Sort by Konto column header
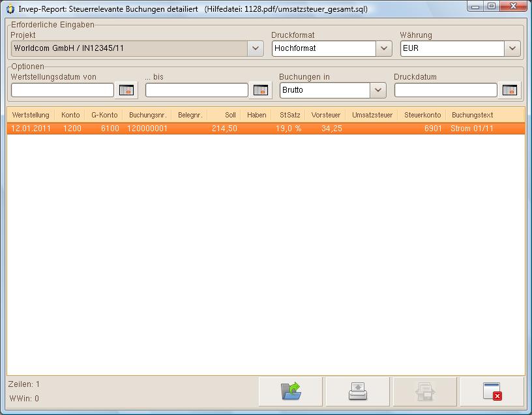 click(x=70, y=115)
